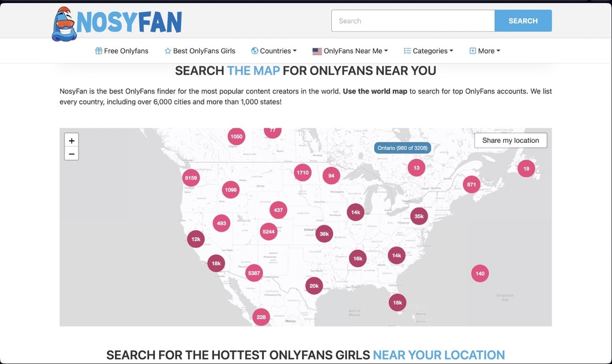Click the globe icon beside Countries

[x=255, y=51]
